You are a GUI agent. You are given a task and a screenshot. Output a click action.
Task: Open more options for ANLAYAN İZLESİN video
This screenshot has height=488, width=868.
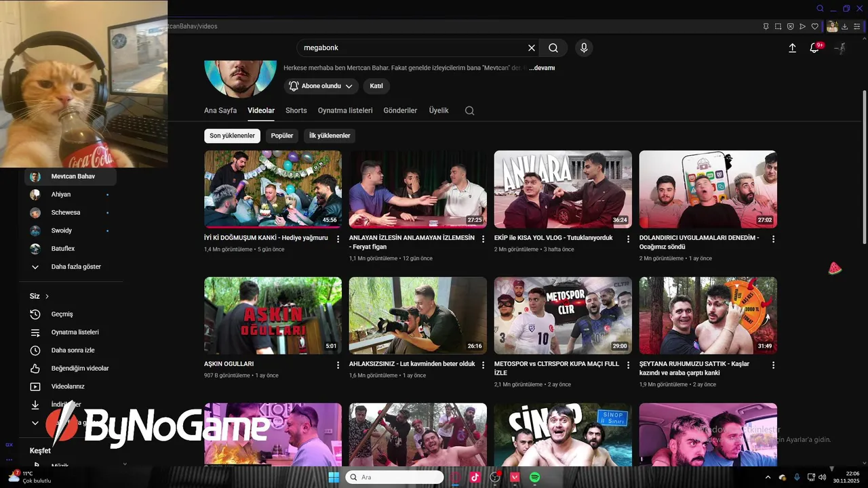[x=483, y=239]
